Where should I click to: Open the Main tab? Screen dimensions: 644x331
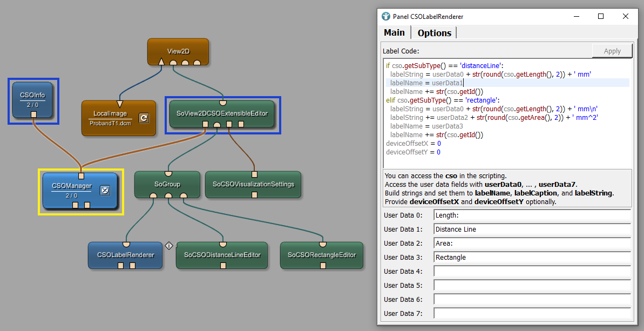click(394, 32)
